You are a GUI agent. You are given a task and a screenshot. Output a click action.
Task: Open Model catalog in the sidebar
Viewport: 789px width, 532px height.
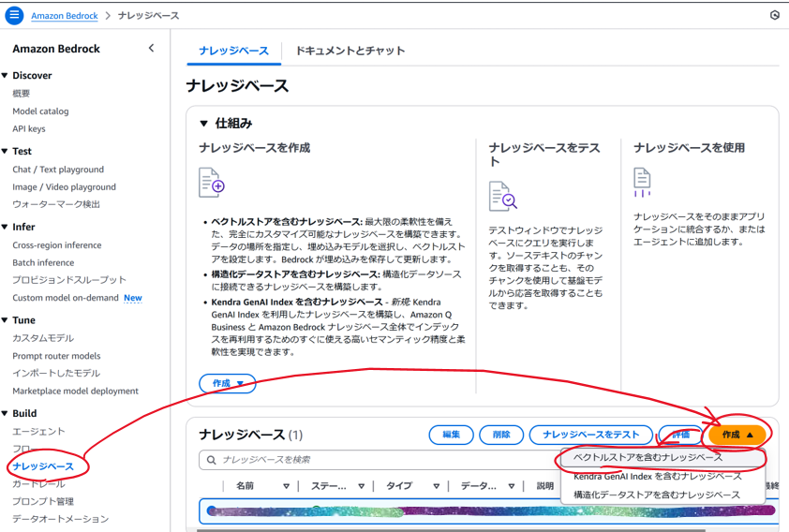coord(40,111)
